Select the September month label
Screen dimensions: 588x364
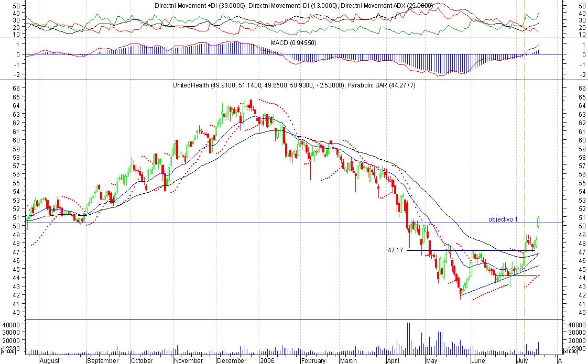[x=103, y=361]
